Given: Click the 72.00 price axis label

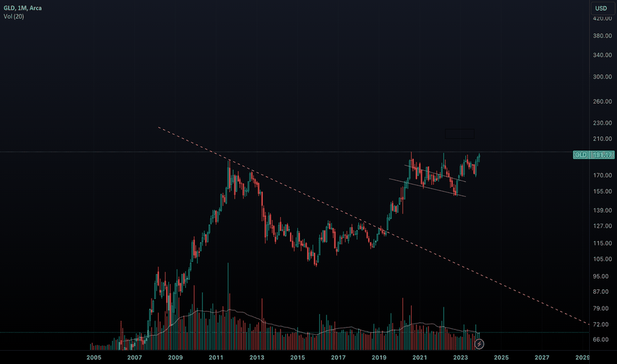Looking at the screenshot, I should [600, 325].
